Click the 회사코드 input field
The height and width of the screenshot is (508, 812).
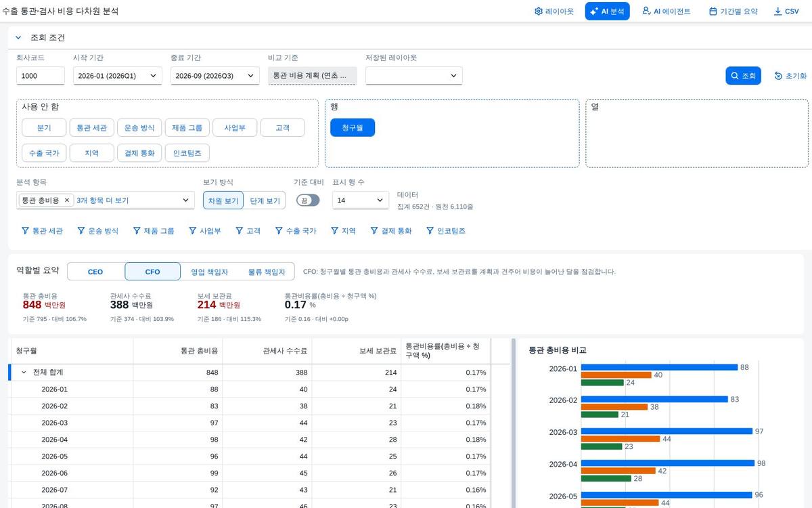pyautogui.click(x=41, y=76)
